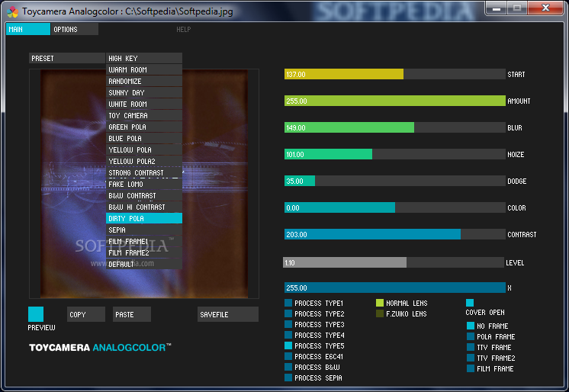The height and width of the screenshot is (392, 569).
Task: Toggle the active PROCESS TYPE5 option
Action: (x=288, y=345)
